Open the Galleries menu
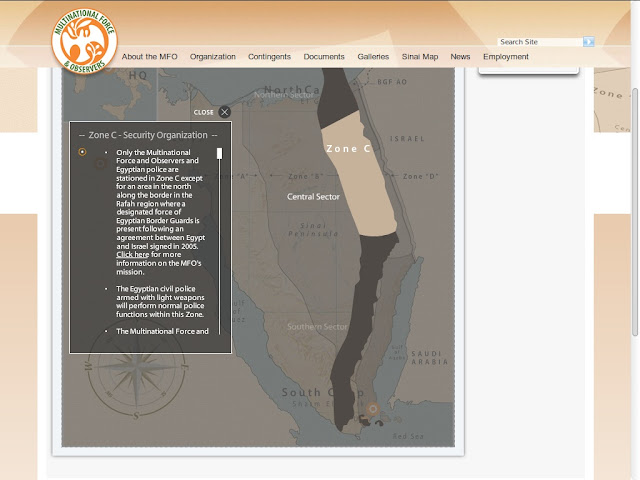 373,57
